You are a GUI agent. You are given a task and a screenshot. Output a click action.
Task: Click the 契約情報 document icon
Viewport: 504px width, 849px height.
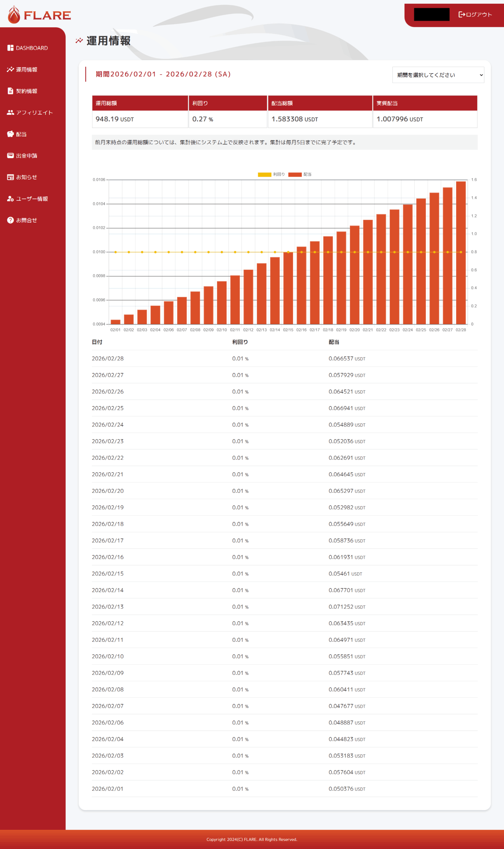click(x=11, y=91)
